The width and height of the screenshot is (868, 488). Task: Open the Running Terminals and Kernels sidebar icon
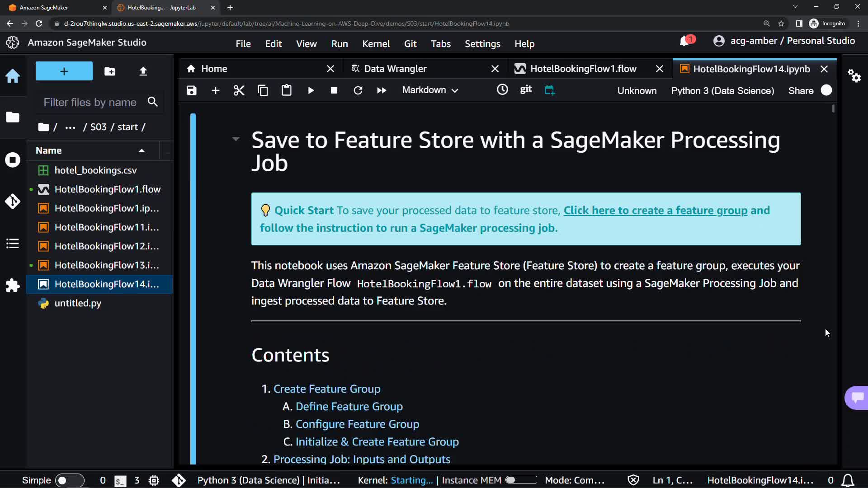(13, 160)
